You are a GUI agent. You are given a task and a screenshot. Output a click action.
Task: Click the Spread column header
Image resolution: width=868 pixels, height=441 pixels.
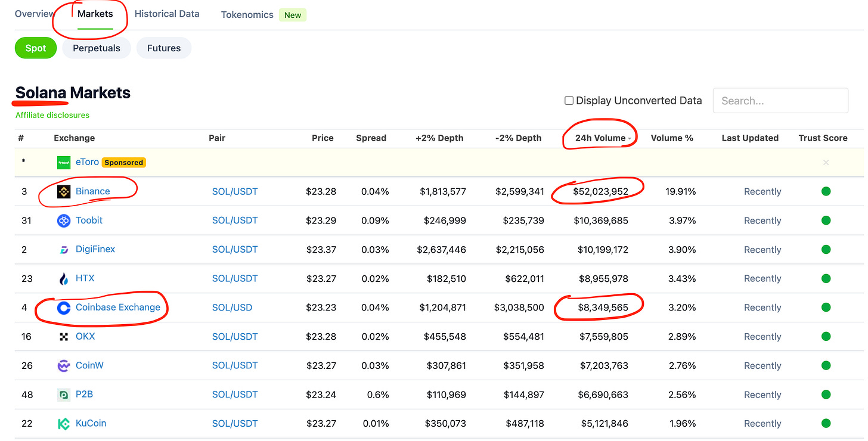(371, 138)
